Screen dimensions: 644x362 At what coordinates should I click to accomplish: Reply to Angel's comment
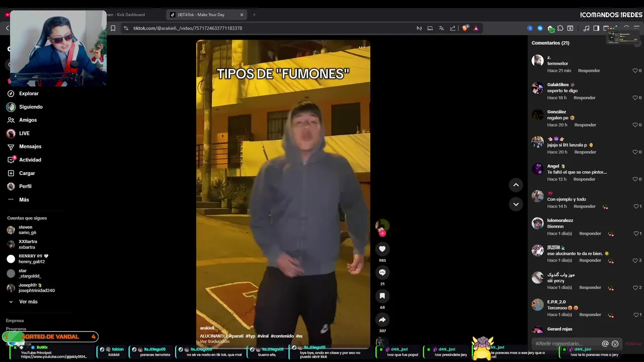click(584, 179)
